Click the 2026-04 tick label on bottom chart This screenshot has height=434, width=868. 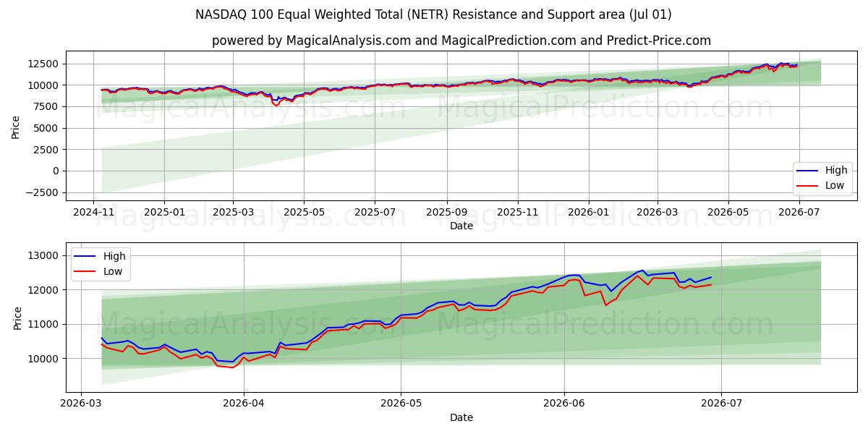coord(244,403)
